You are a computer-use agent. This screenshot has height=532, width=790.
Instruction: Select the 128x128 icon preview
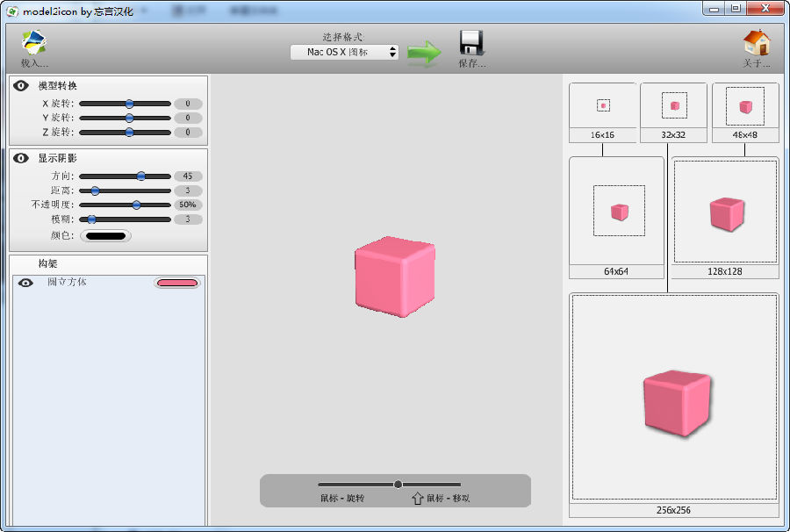[x=725, y=211]
